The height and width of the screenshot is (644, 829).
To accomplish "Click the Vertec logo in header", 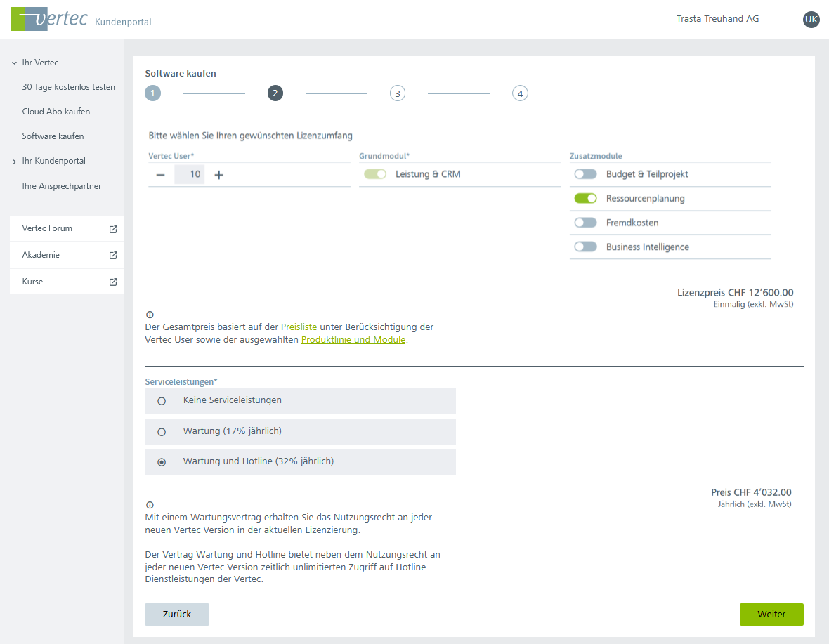I will click(x=49, y=19).
